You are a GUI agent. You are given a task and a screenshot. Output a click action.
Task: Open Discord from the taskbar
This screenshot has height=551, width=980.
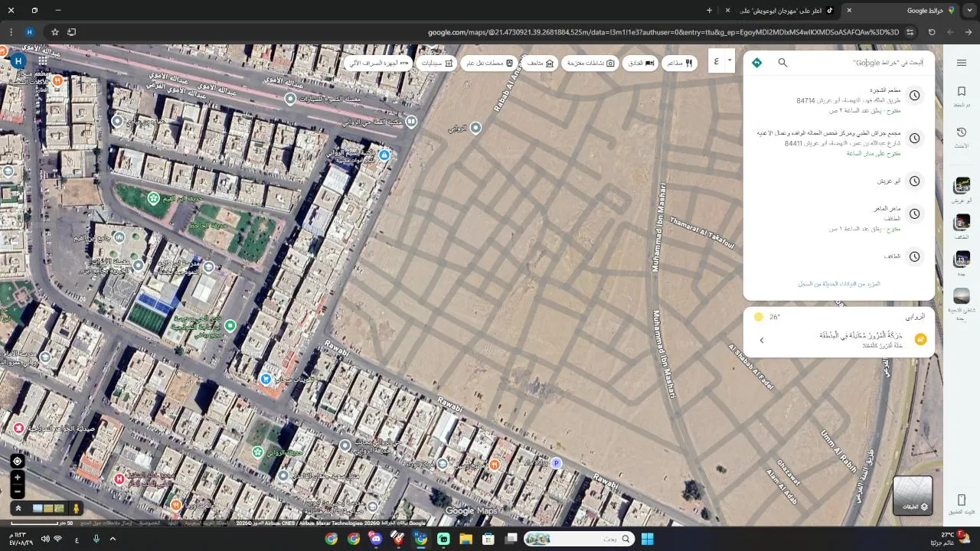tap(376, 539)
